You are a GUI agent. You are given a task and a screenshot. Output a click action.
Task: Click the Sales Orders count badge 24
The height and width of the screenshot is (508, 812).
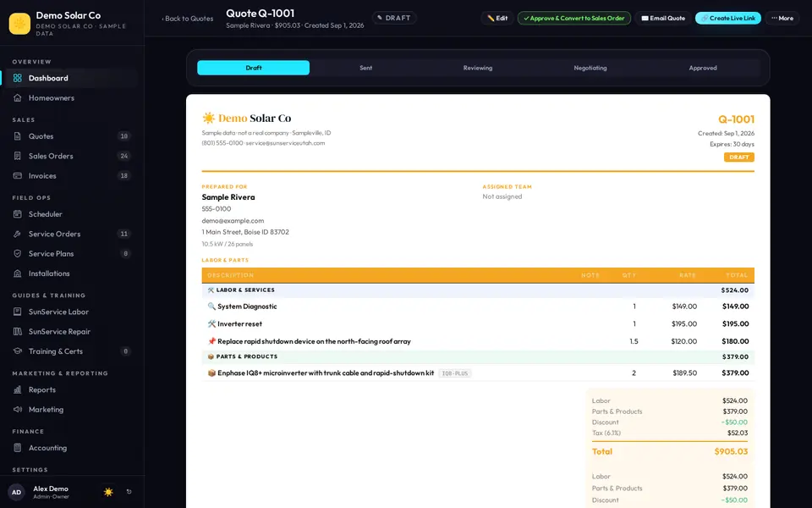tap(123, 156)
